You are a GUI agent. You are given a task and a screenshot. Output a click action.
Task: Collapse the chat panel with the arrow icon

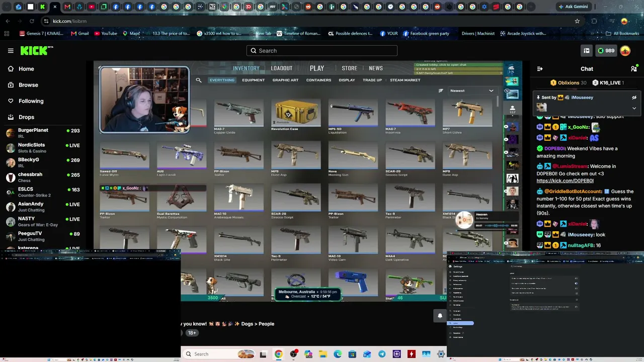[x=540, y=69]
